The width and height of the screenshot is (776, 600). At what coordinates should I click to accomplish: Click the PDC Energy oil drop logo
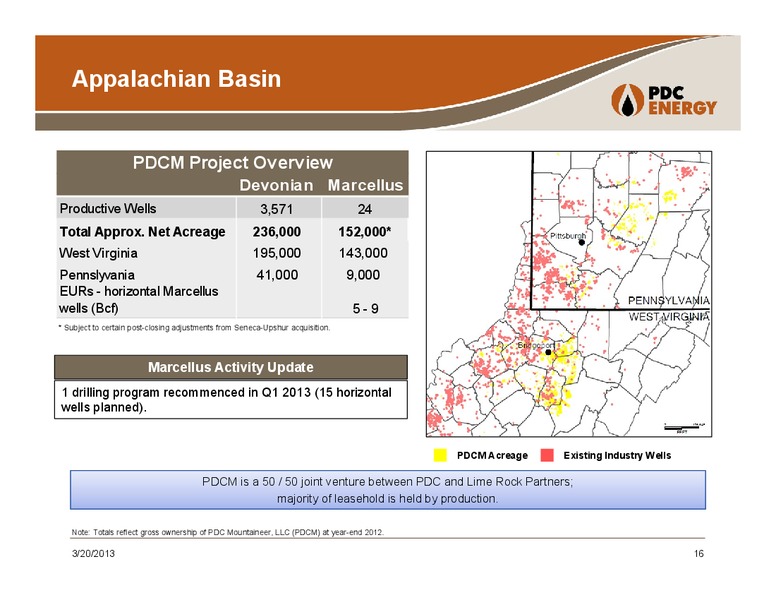click(627, 100)
